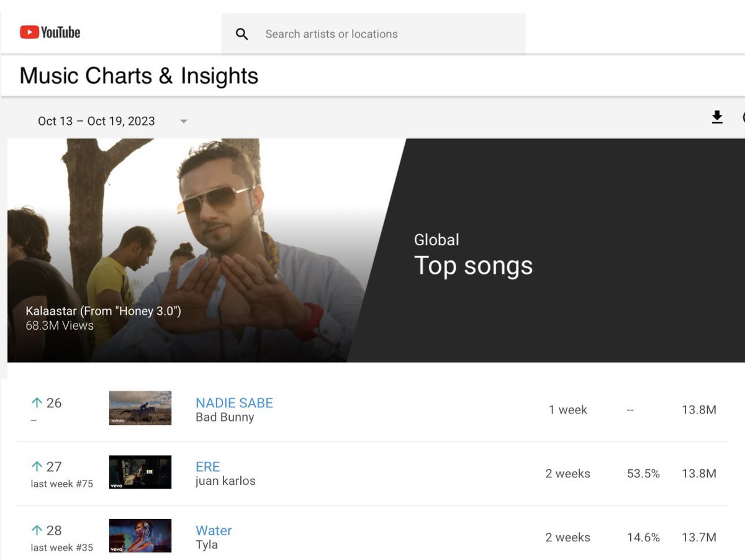
Task: Click the 14.6% change value
Action: tap(643, 538)
